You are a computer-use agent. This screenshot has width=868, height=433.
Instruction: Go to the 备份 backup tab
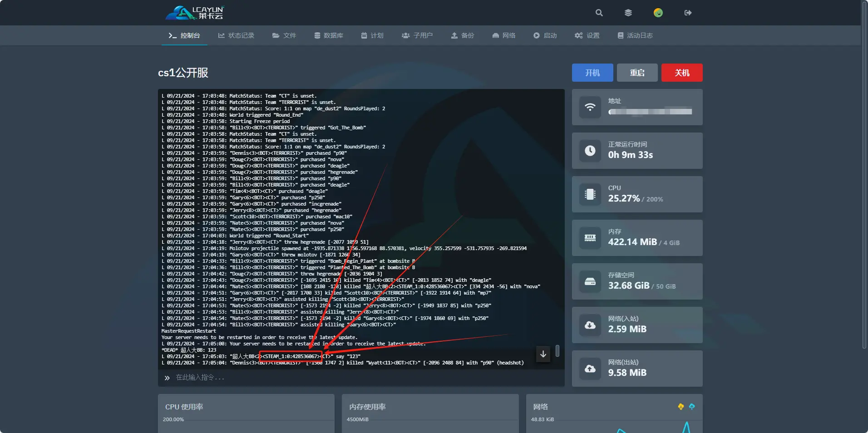[463, 35]
